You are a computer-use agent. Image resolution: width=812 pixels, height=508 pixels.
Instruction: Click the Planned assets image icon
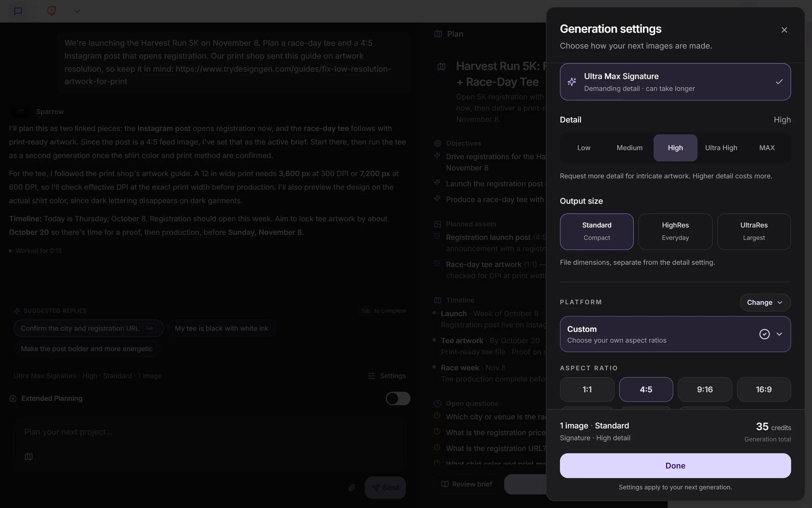click(x=437, y=224)
